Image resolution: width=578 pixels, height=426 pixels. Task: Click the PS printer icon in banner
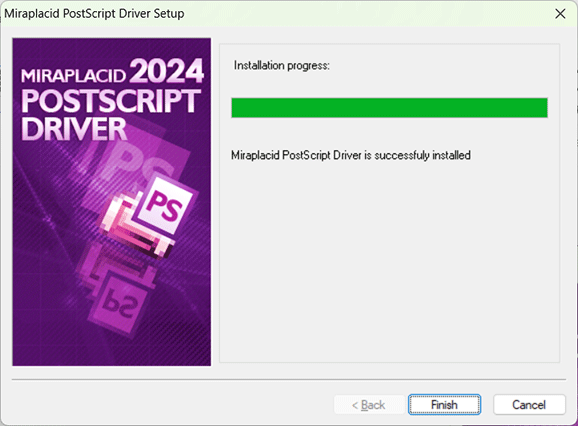[x=147, y=217]
